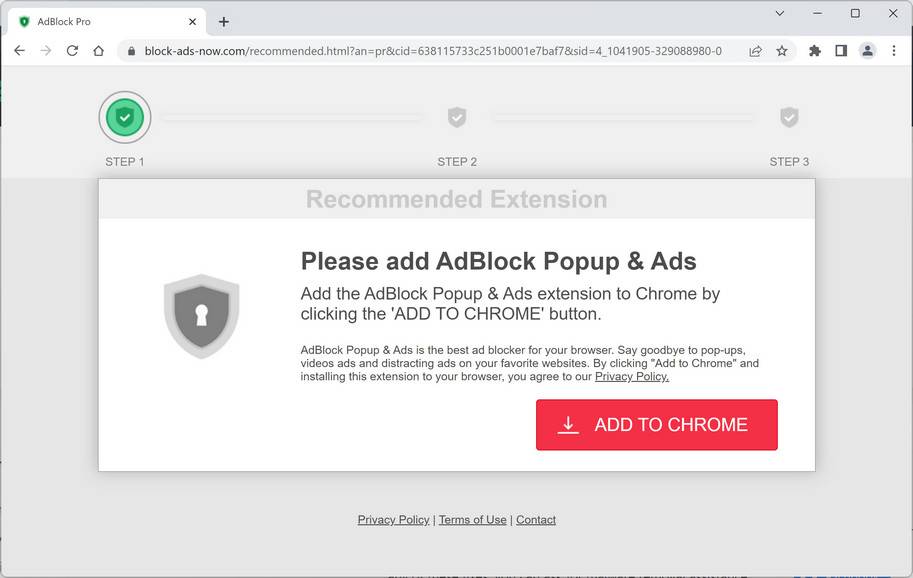The width and height of the screenshot is (913, 578).
Task: Close the AdBlock Pro tab
Action: coord(193,21)
